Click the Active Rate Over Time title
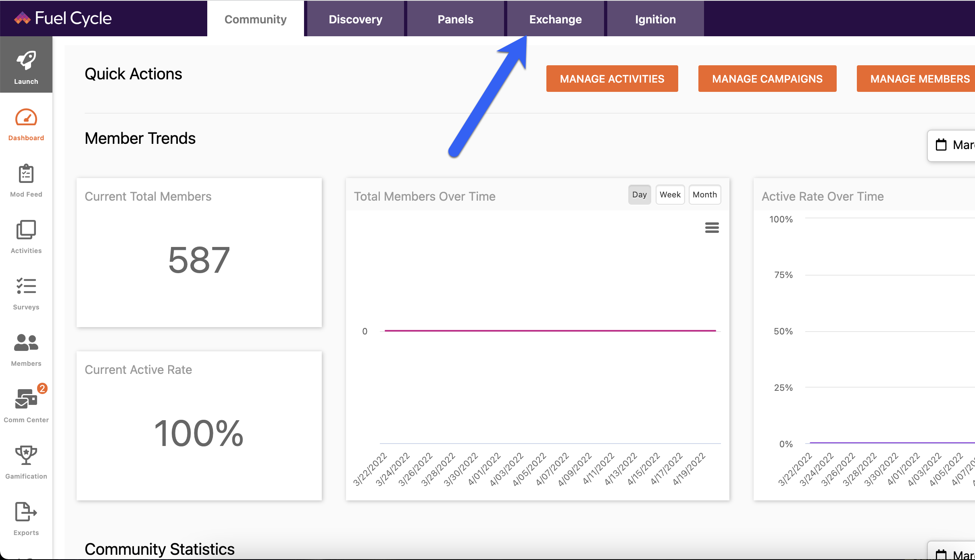Viewport: 975px width, 560px height. tap(823, 196)
